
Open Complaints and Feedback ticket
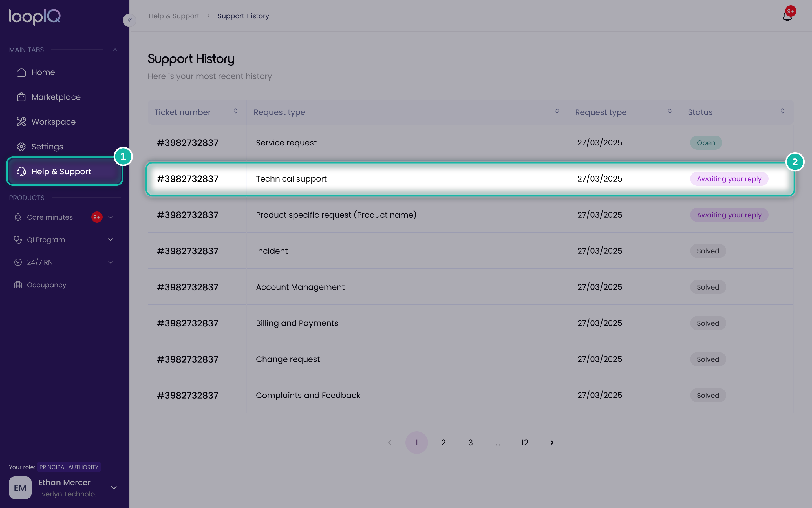pyautogui.click(x=471, y=396)
